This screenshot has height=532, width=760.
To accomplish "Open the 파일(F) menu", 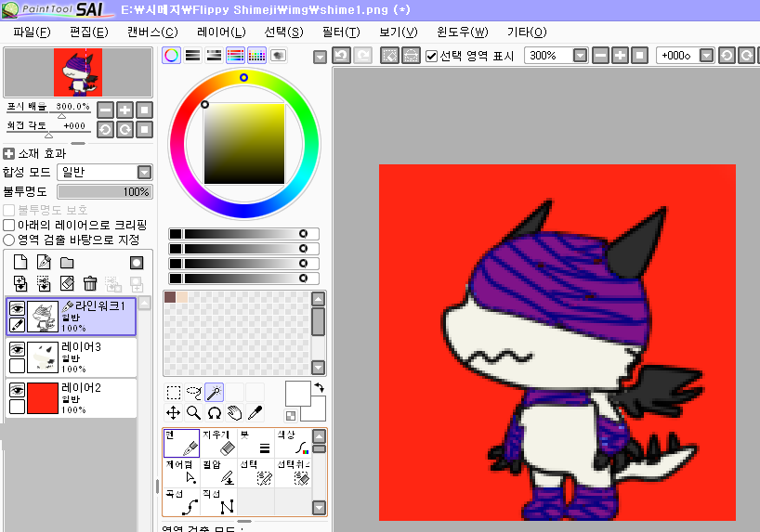I will [x=32, y=32].
